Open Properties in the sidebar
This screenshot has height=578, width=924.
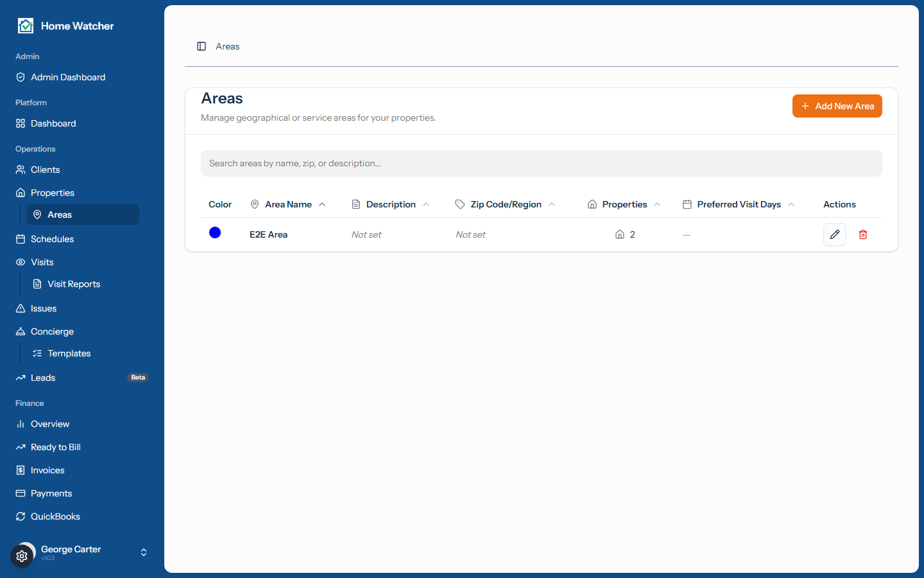(x=82, y=193)
